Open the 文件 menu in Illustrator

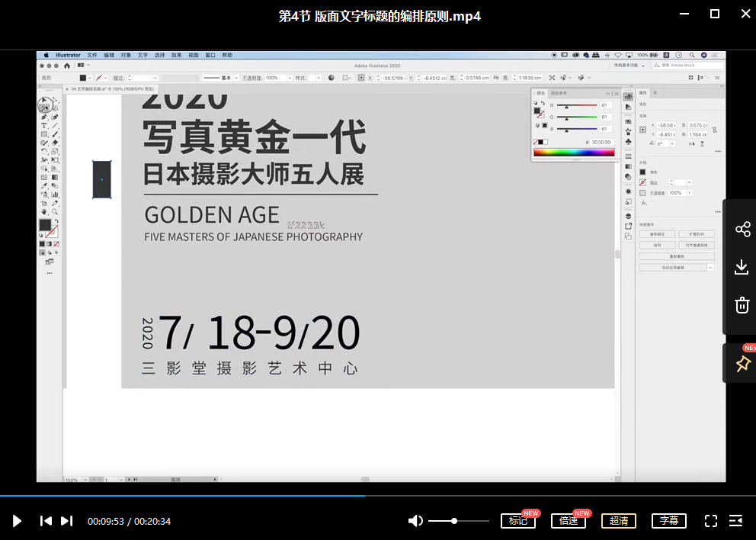click(92, 56)
